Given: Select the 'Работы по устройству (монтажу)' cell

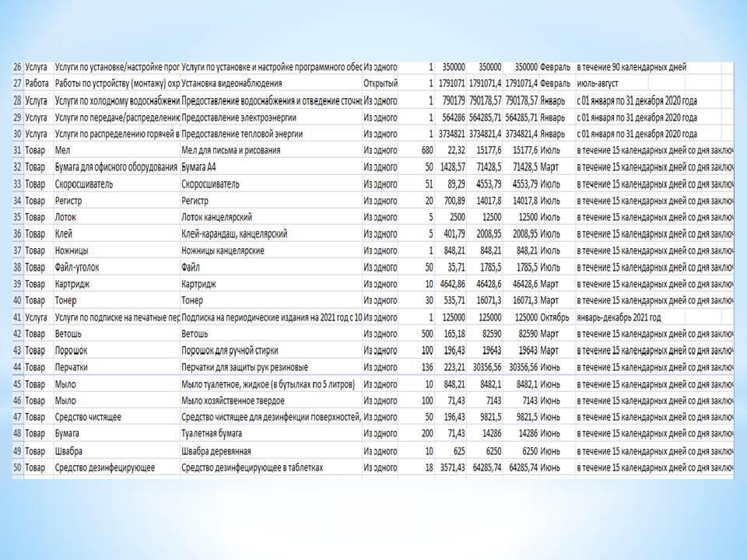Looking at the screenshot, I should click(117, 83).
